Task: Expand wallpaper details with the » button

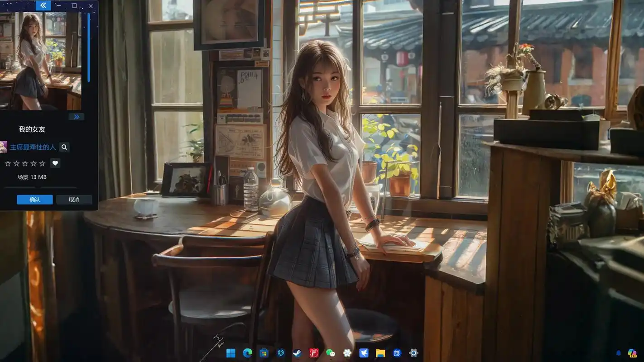Action: [x=77, y=116]
